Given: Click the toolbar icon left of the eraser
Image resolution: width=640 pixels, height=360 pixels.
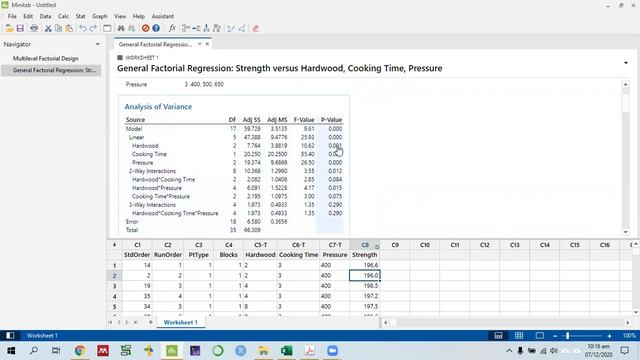Looking at the screenshot, I should 242,28.
